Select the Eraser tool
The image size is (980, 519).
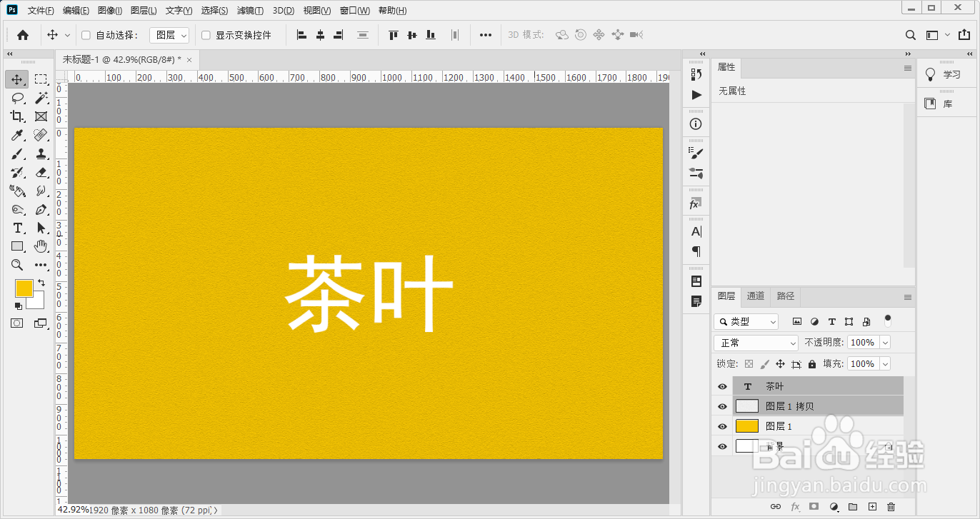[x=41, y=172]
